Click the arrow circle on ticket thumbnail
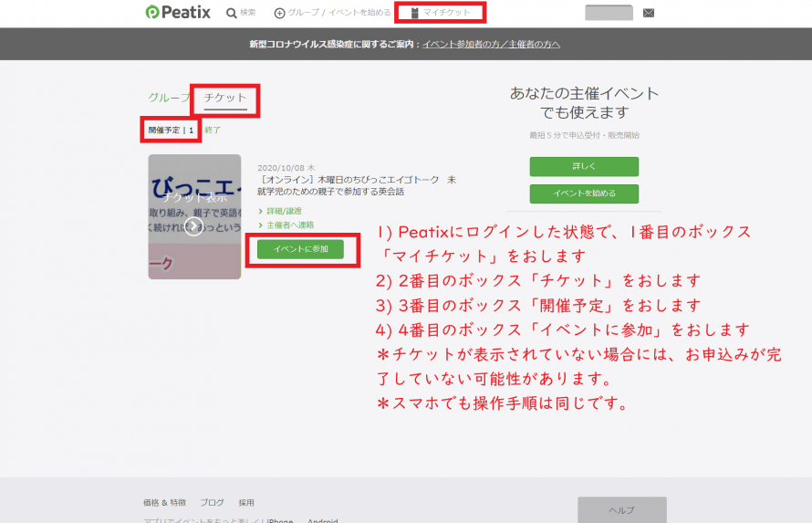The width and height of the screenshot is (812, 523). (194, 225)
